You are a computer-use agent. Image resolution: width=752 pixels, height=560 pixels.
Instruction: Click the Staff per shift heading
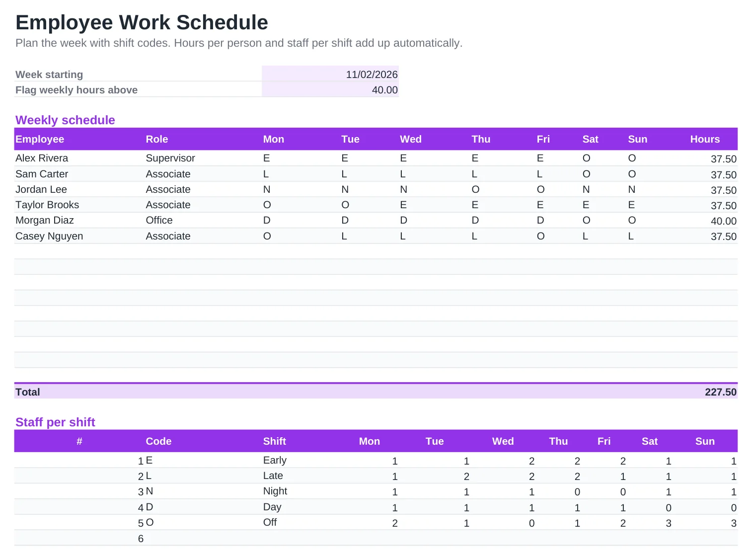[x=55, y=422]
